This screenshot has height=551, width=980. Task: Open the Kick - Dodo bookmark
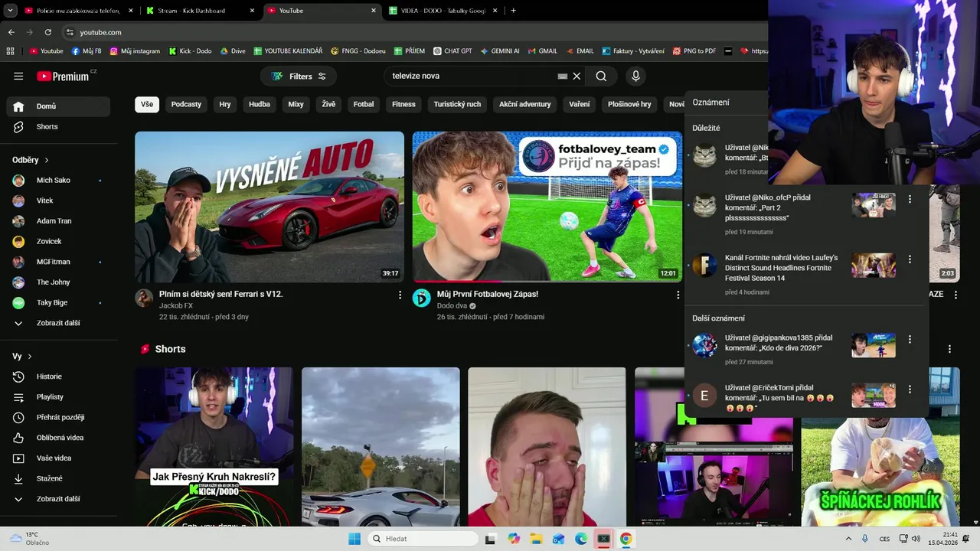pyautogui.click(x=190, y=51)
